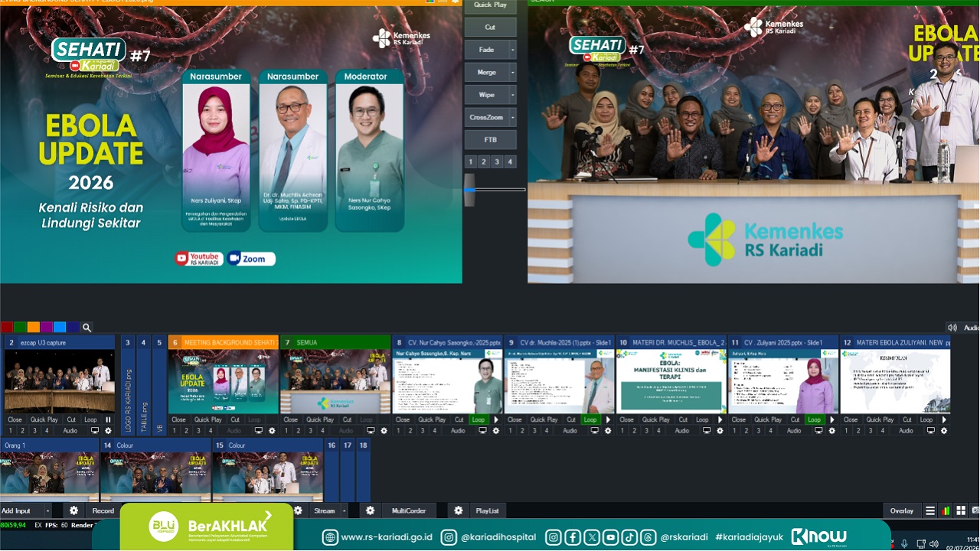The height and width of the screenshot is (551, 980).
Task: Play input 10 MATERI DR. MUCHLIS EBOLA
Action: [x=720, y=419]
